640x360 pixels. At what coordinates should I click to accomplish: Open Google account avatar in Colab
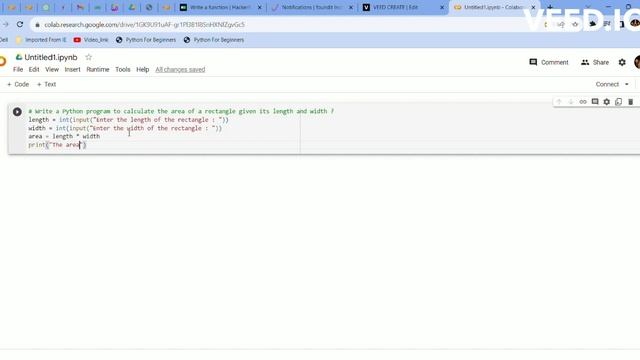637,62
